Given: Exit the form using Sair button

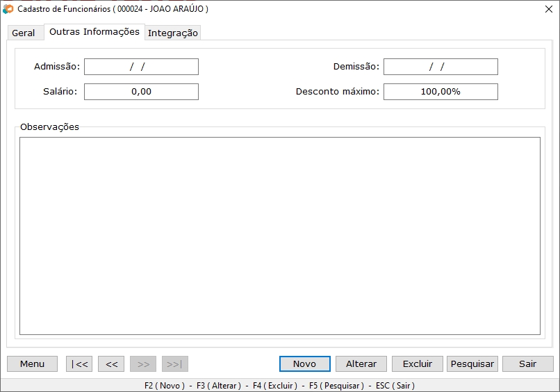Looking at the screenshot, I should coord(528,364).
